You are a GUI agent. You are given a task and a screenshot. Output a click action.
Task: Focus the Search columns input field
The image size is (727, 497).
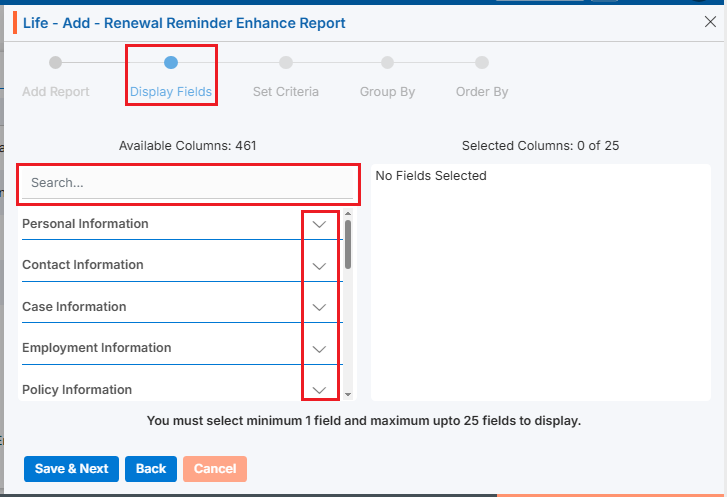click(x=190, y=183)
